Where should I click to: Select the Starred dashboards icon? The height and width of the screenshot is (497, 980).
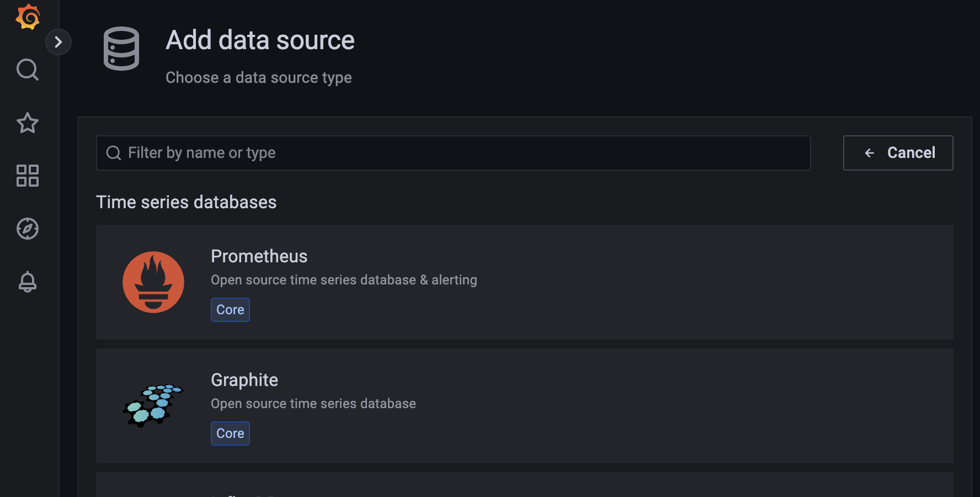coord(27,123)
